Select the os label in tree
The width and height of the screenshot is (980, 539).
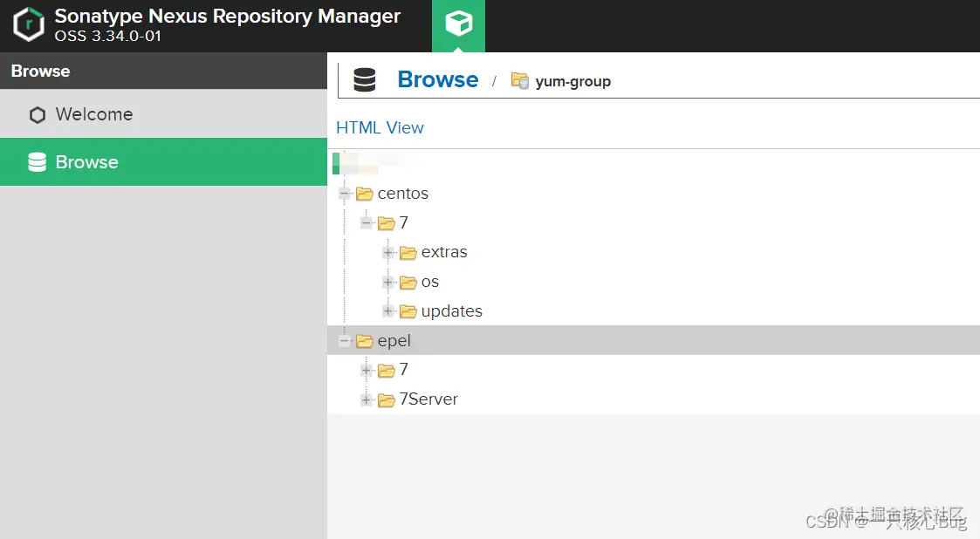coord(430,283)
